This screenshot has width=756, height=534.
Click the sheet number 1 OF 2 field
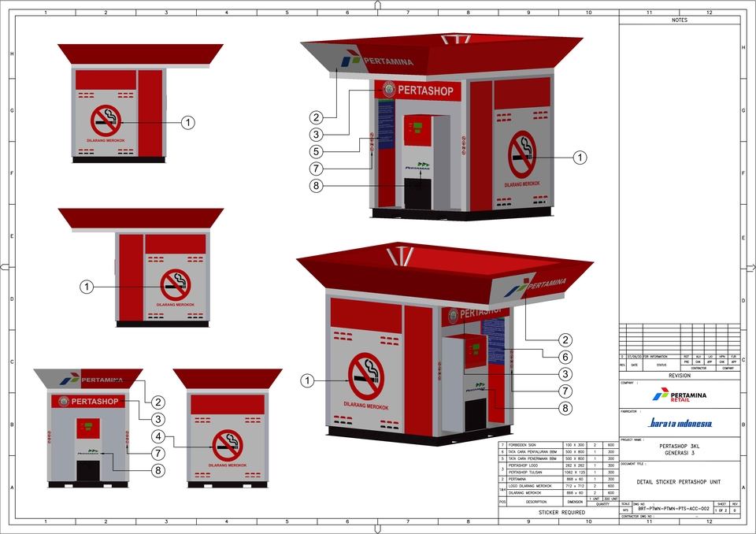[x=721, y=510]
